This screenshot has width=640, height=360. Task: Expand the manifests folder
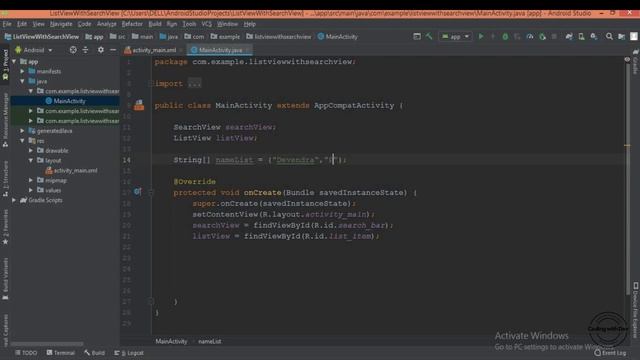22,71
